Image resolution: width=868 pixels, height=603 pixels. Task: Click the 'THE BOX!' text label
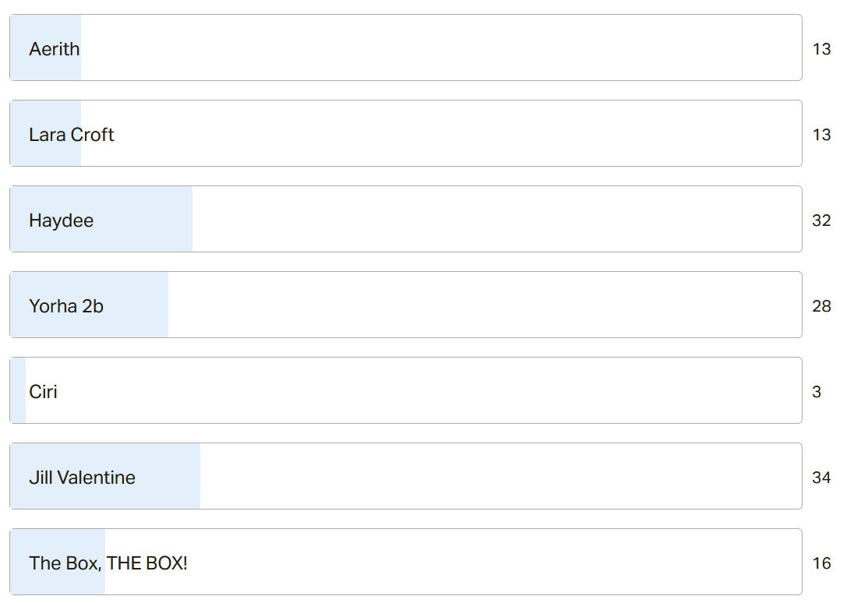(146, 563)
